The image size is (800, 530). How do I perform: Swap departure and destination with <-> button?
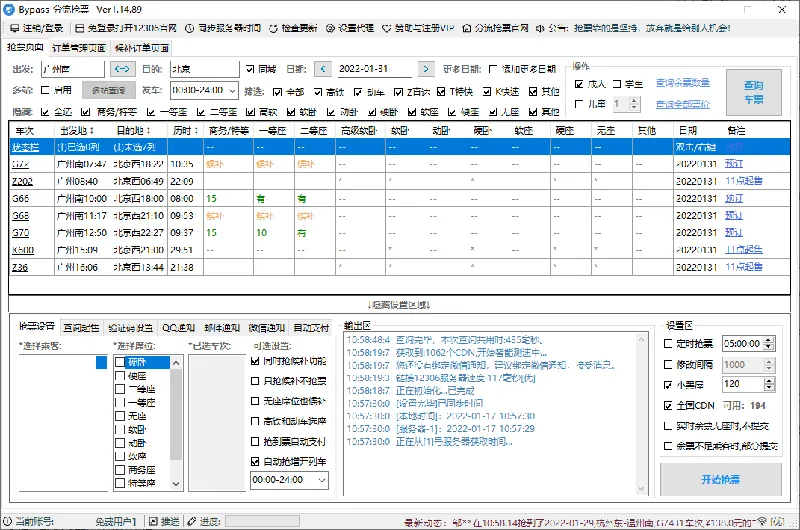pyautogui.click(x=122, y=68)
